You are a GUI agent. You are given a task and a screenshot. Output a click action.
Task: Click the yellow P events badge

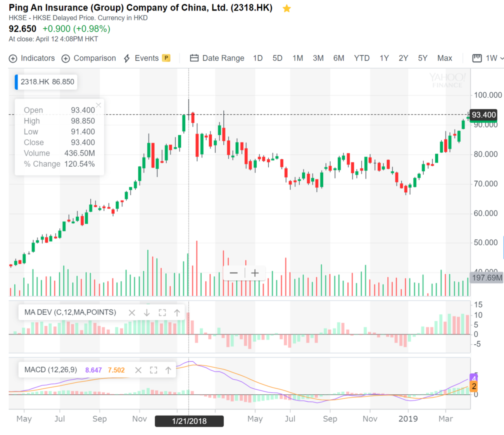pyautogui.click(x=166, y=58)
